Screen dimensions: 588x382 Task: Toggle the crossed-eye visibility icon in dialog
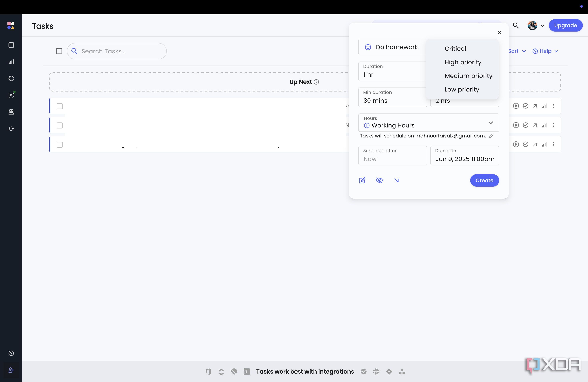coord(379,180)
